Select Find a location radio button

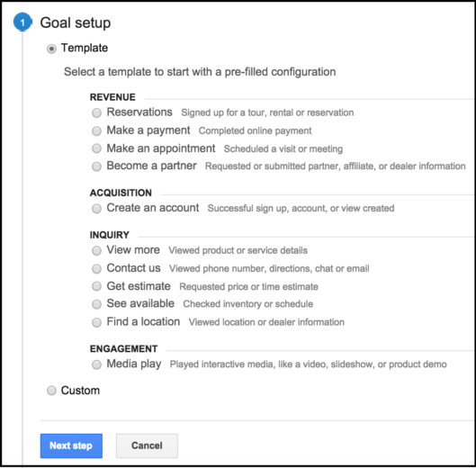tap(96, 322)
